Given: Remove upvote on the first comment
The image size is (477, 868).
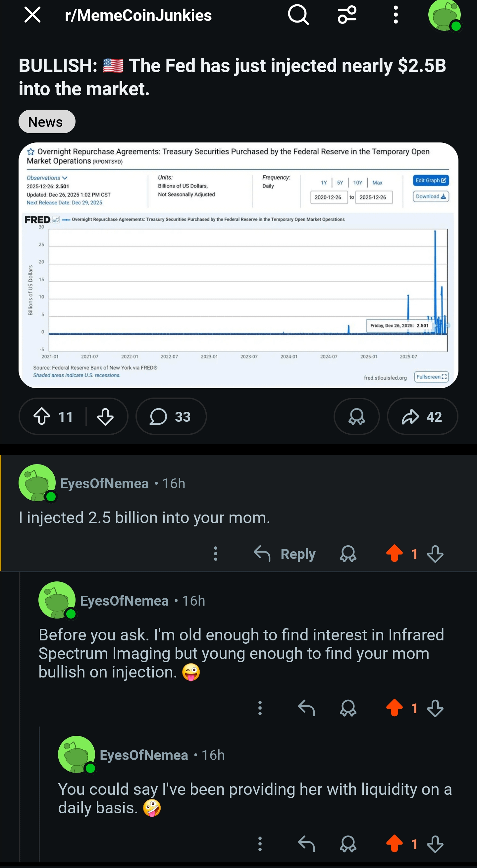Looking at the screenshot, I should click(395, 554).
